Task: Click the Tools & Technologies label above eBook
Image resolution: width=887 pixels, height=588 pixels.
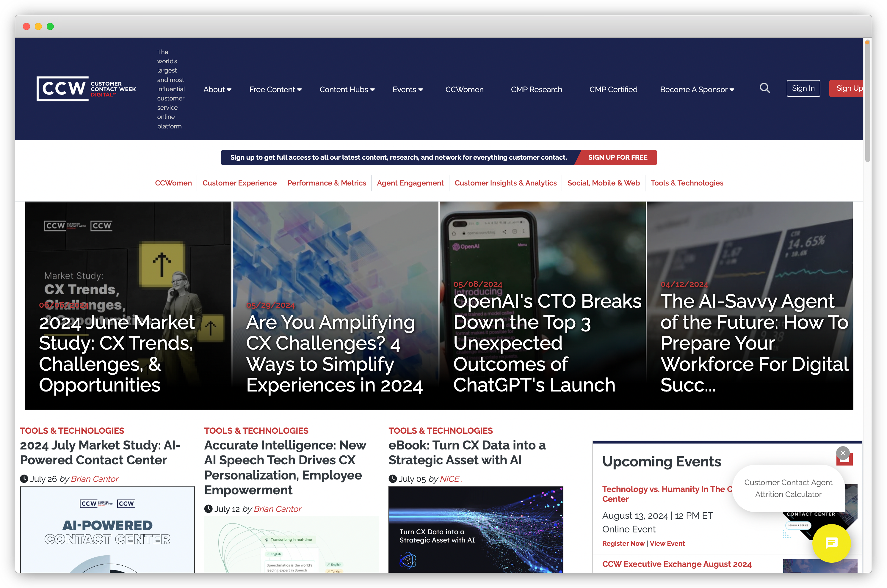Action: (441, 430)
